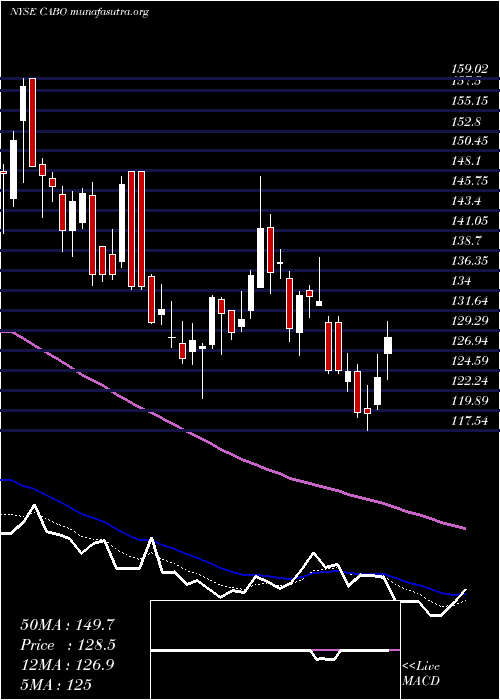Click the 143.4 price axis label
Viewport: 500px width, 700px height.
465,202
